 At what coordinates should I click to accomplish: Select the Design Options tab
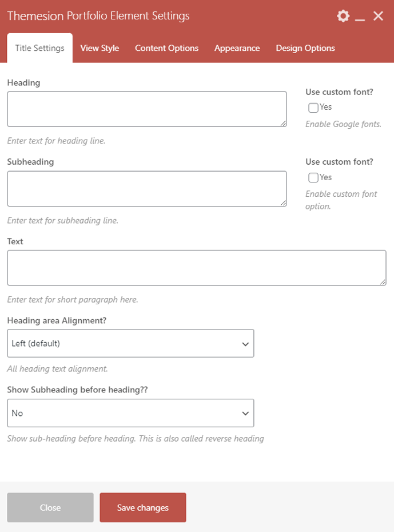click(x=305, y=48)
